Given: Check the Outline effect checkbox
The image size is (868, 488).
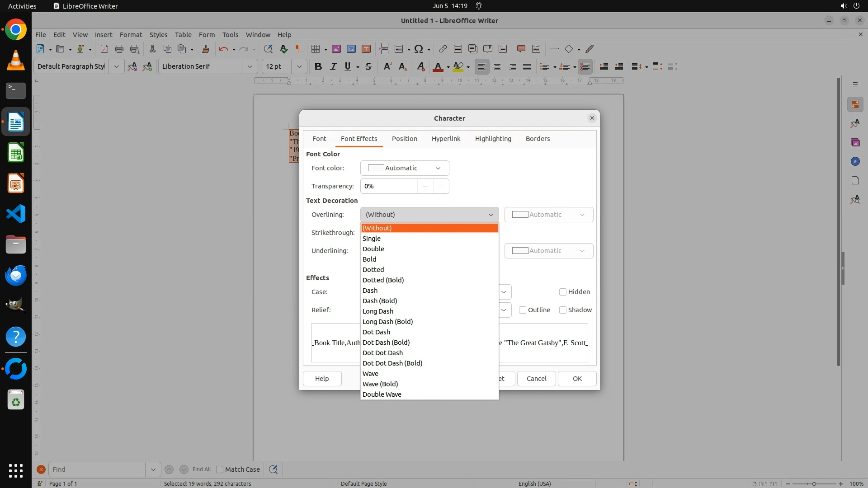Looking at the screenshot, I should pos(523,310).
